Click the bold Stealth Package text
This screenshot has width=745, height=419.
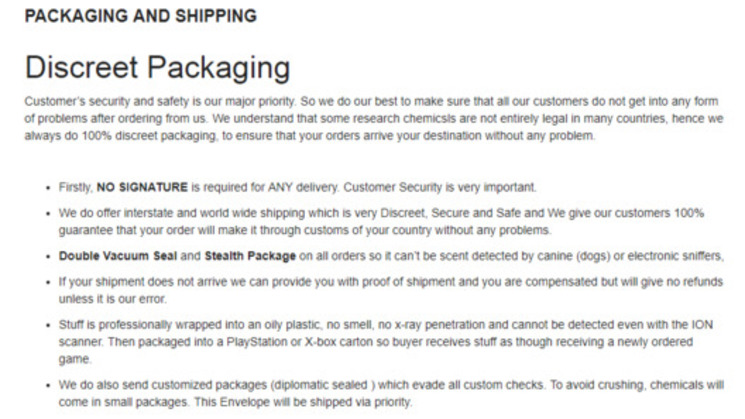[x=248, y=255]
